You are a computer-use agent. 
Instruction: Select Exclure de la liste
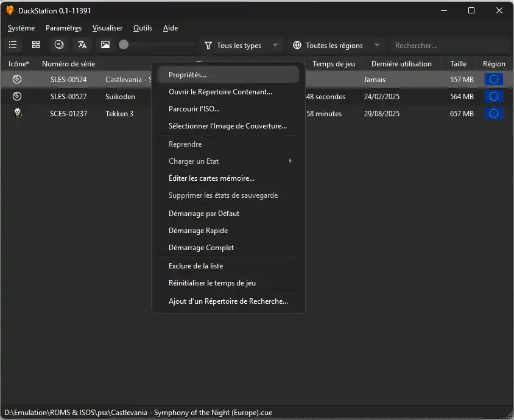[228, 266]
